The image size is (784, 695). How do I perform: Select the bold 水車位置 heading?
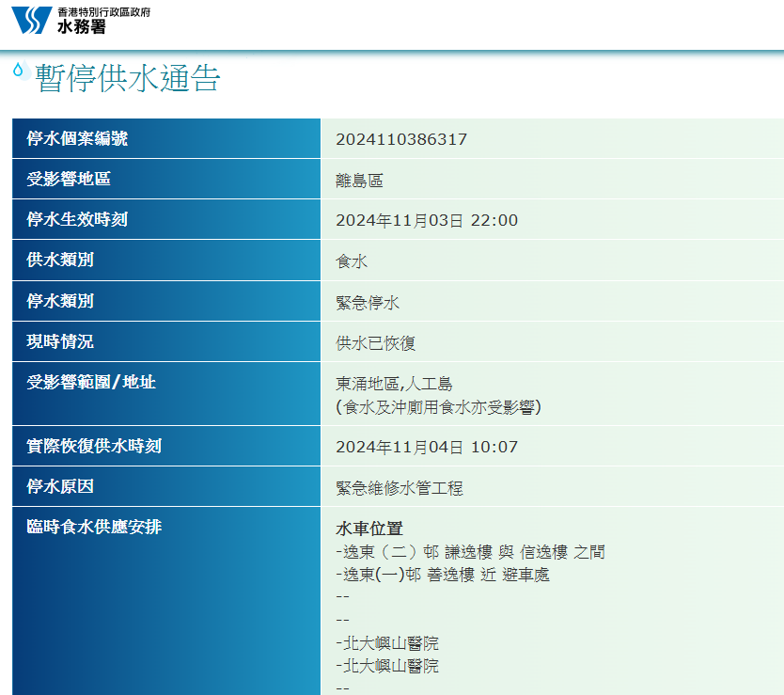(369, 529)
